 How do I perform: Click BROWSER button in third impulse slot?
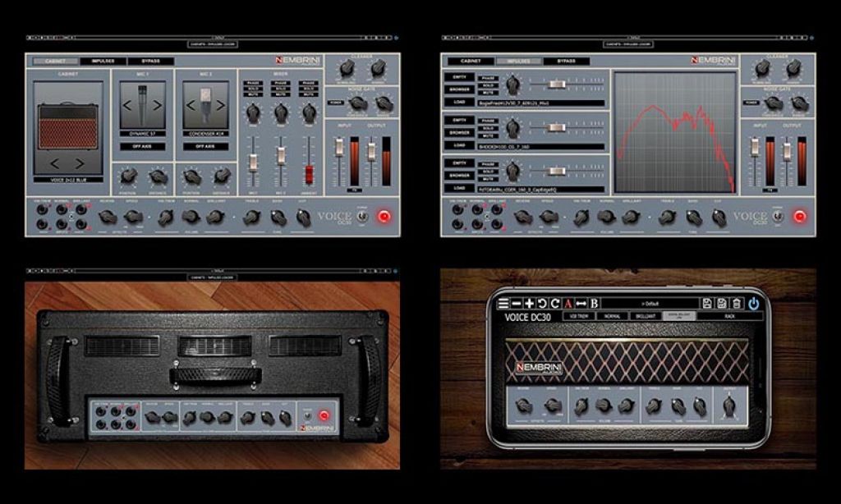[459, 176]
